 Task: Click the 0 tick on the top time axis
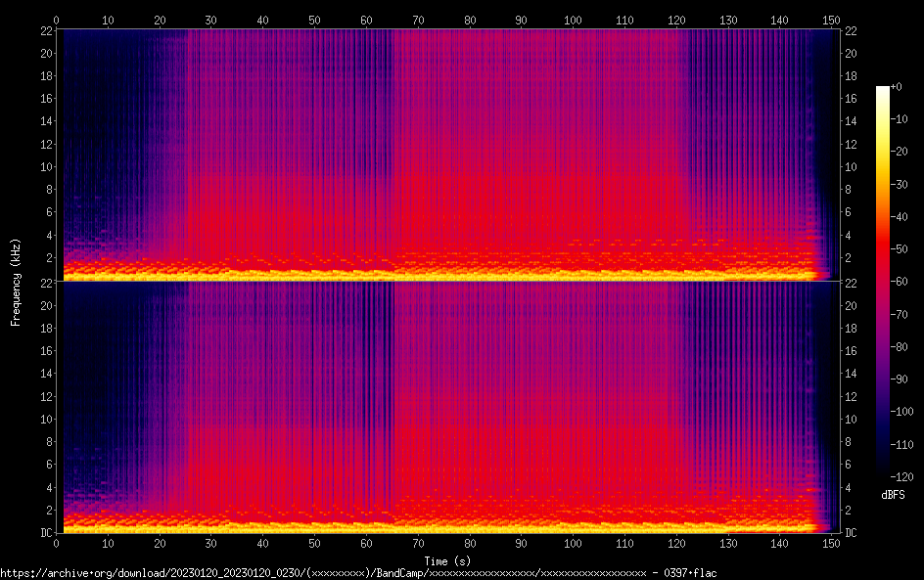pyautogui.click(x=57, y=20)
